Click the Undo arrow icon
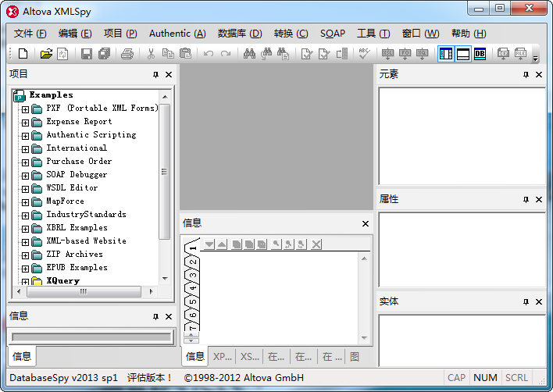Image resolution: width=553 pixels, height=392 pixels. click(x=209, y=54)
